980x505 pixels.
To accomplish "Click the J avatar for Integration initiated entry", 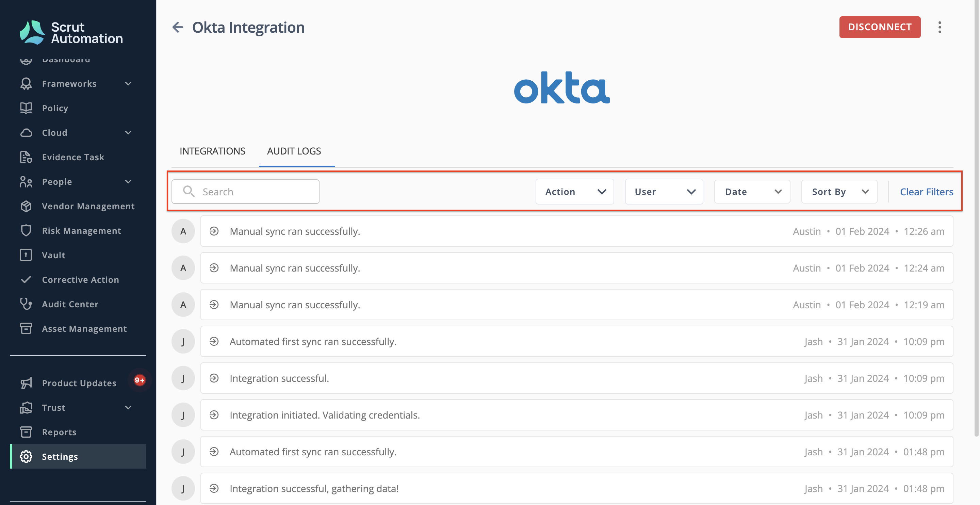I will [183, 415].
